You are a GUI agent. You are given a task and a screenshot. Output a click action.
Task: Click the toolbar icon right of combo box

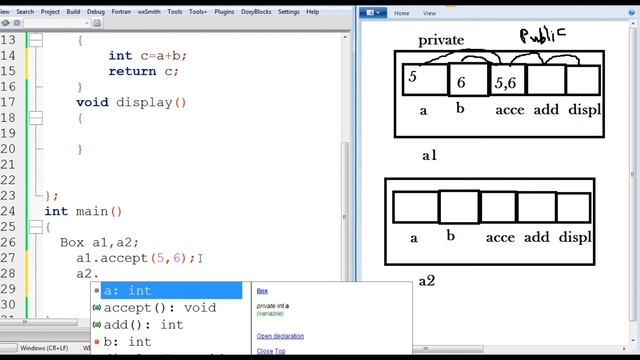(x=97, y=23)
